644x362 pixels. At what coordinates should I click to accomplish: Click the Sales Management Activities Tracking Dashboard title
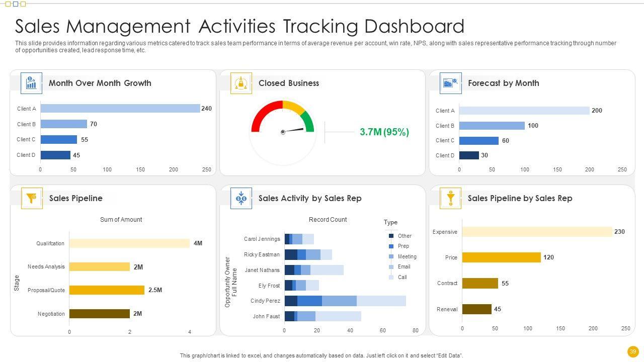click(x=239, y=26)
